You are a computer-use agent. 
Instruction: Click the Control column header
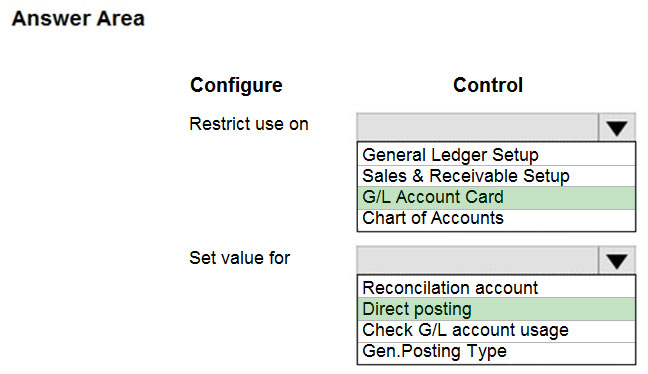tap(488, 85)
